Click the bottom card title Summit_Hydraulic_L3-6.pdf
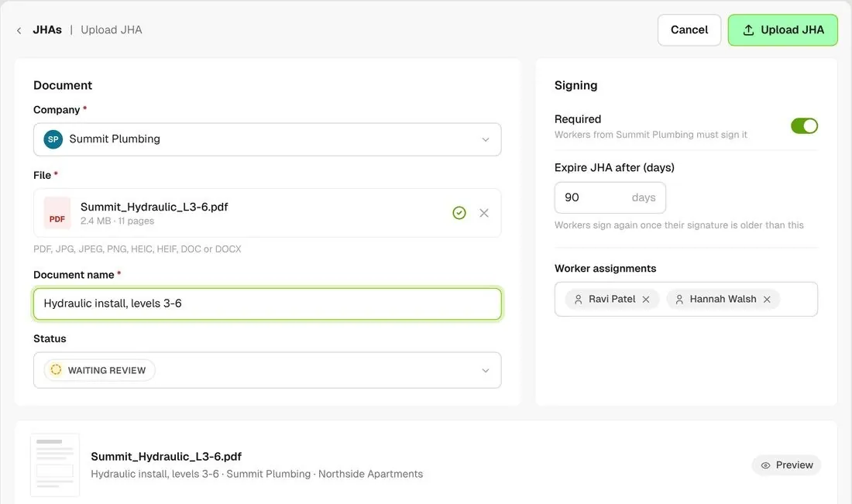The width and height of the screenshot is (852, 504). point(167,457)
